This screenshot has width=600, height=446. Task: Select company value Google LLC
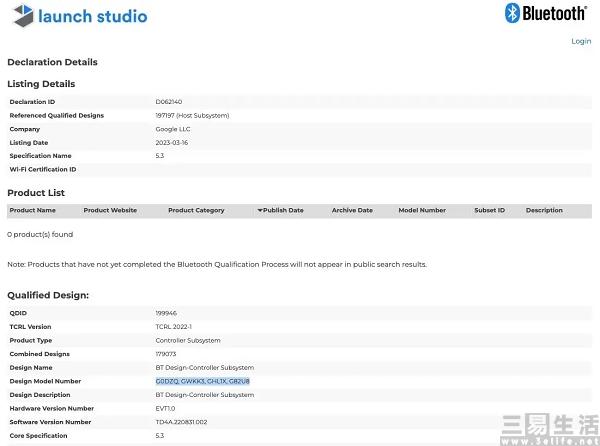pos(173,129)
